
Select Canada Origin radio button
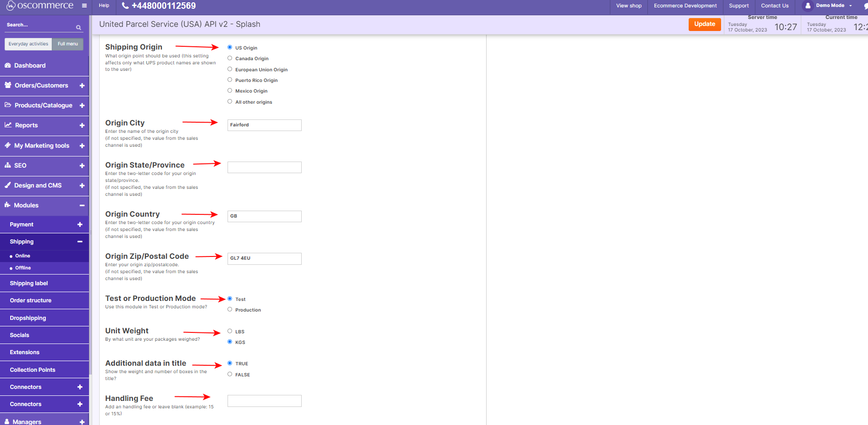pos(230,58)
